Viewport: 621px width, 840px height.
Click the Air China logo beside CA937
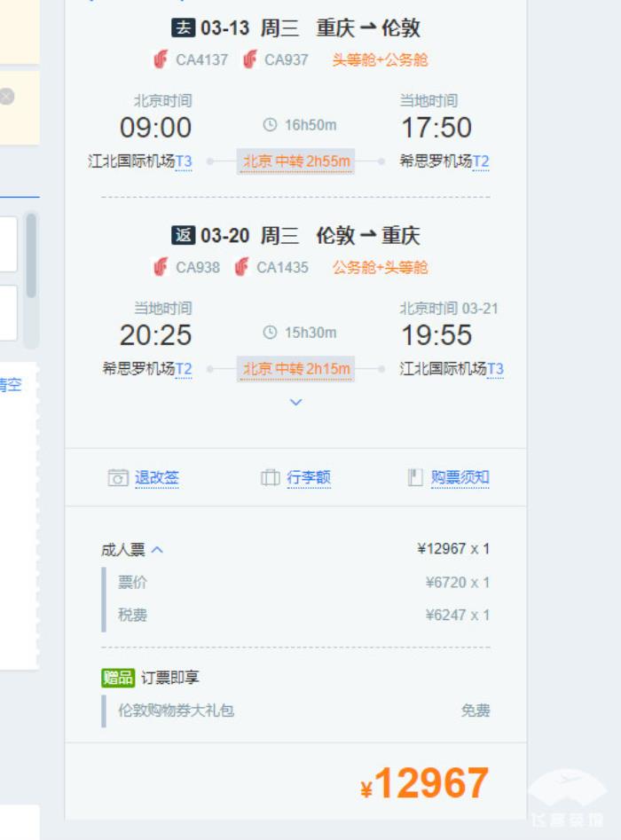250,59
